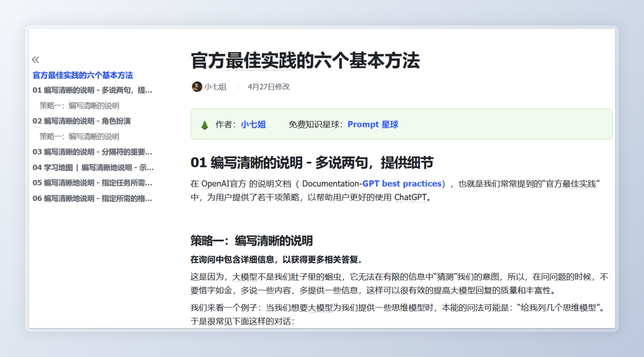The image size is (644, 357).
Task: Open the Prompt 星球 link
Action: click(373, 125)
